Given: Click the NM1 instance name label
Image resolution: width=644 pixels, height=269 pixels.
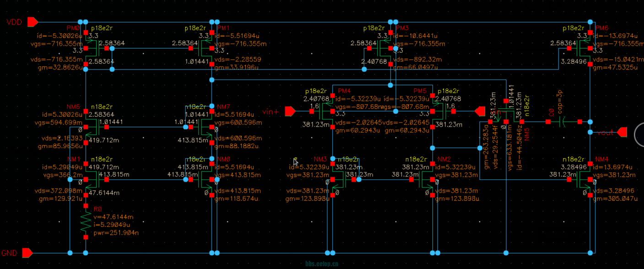Looking at the screenshot, I should tap(74, 159).
